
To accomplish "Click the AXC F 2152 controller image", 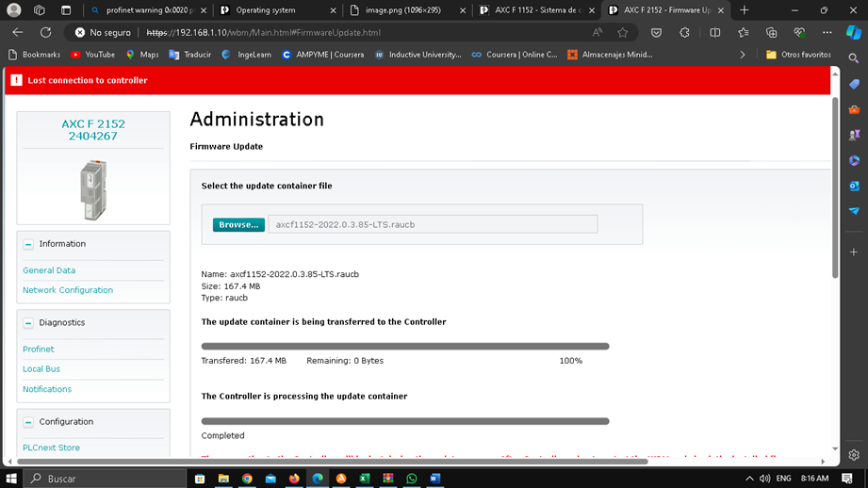I will coord(93,189).
